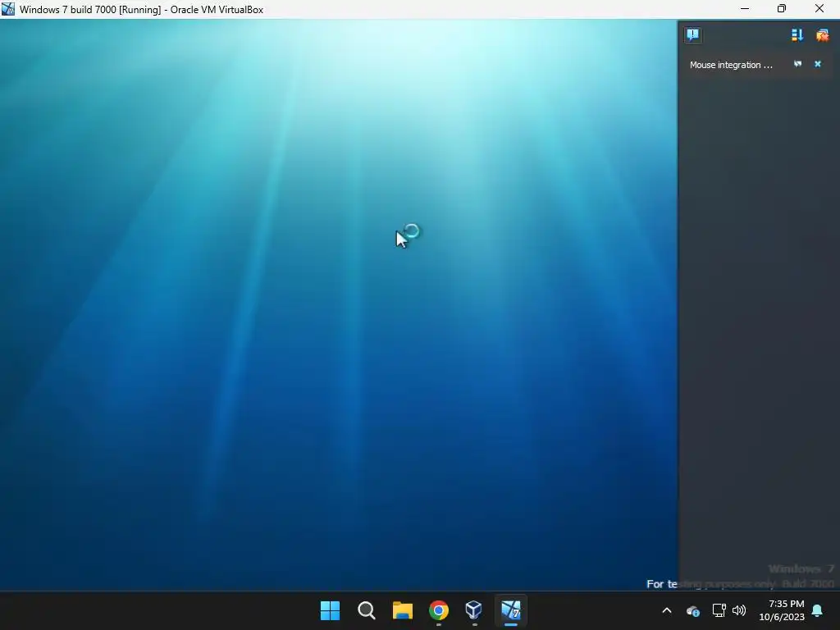Close the VirtualBox VM window

click(x=819, y=9)
